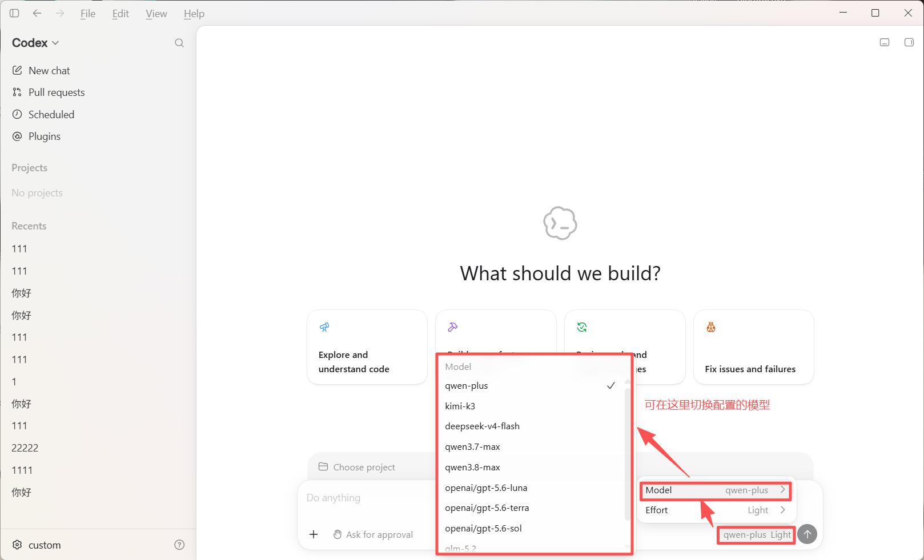Open the View menu
Image resolution: width=924 pixels, height=560 pixels.
coord(156,14)
